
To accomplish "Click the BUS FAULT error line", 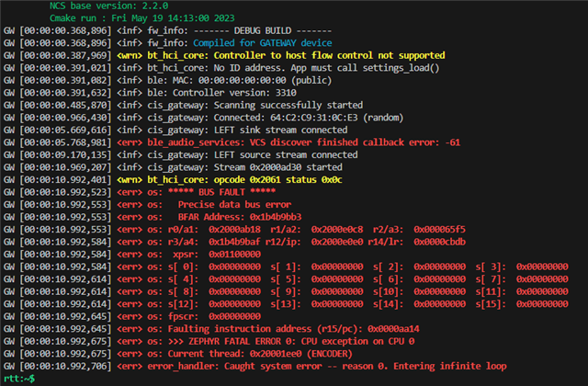I will point(140,192).
